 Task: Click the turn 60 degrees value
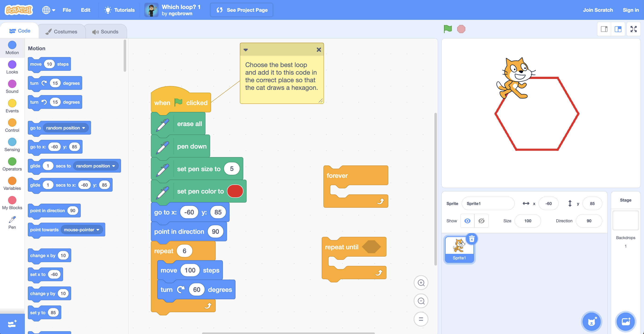(x=197, y=290)
